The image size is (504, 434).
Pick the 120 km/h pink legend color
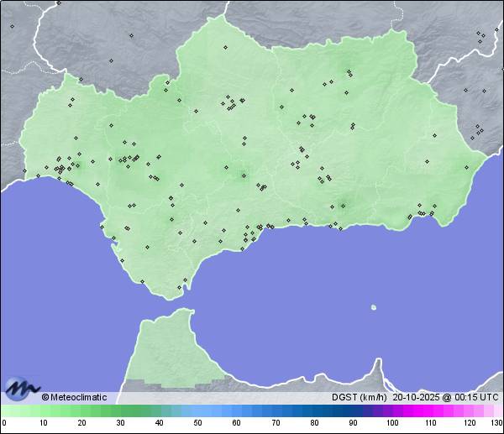[469, 410]
